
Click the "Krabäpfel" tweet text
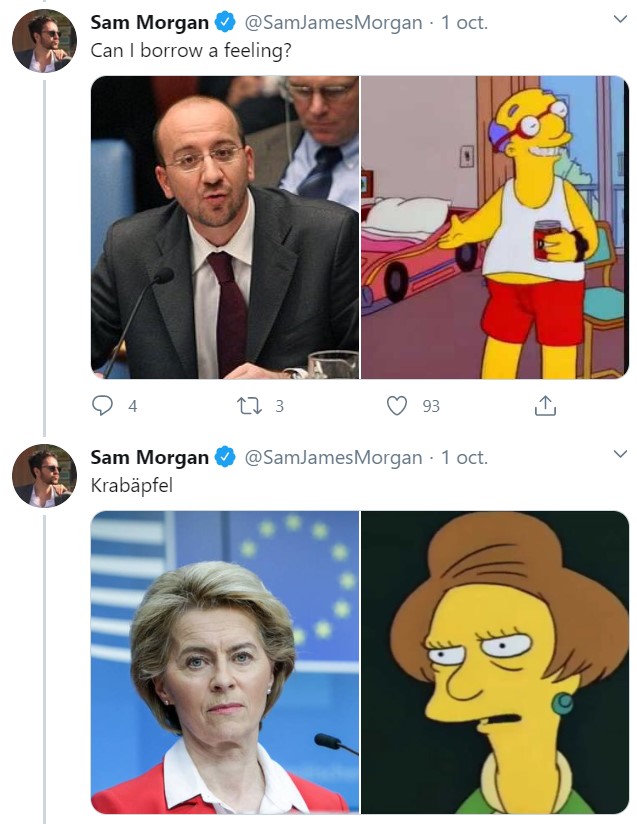point(129,484)
